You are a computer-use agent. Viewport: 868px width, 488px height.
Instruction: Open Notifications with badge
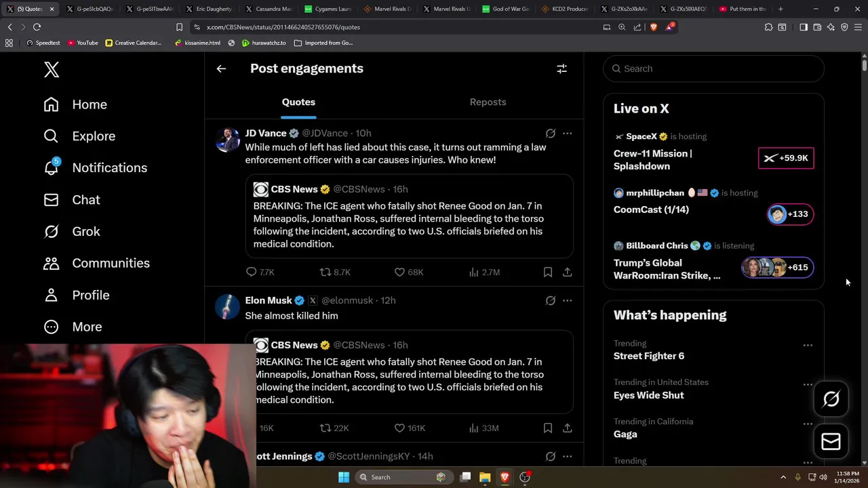pos(95,167)
